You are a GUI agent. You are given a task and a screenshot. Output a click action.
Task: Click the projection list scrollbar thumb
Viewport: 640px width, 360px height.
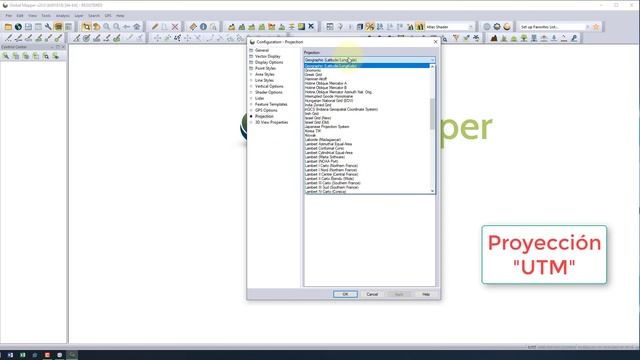[x=432, y=114]
